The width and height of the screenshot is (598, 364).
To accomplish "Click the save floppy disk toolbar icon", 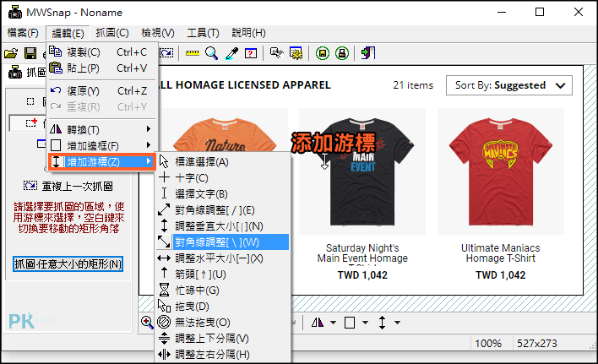I will pyautogui.click(x=30, y=53).
